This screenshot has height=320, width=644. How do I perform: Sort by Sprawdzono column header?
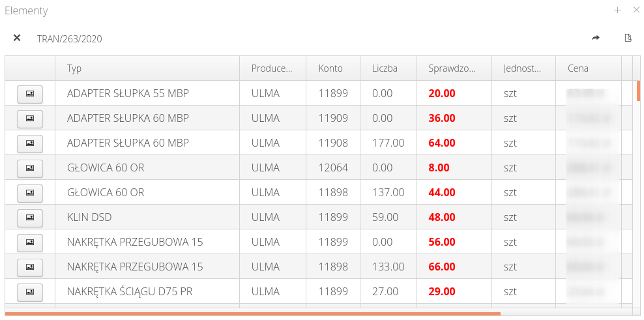(454, 68)
